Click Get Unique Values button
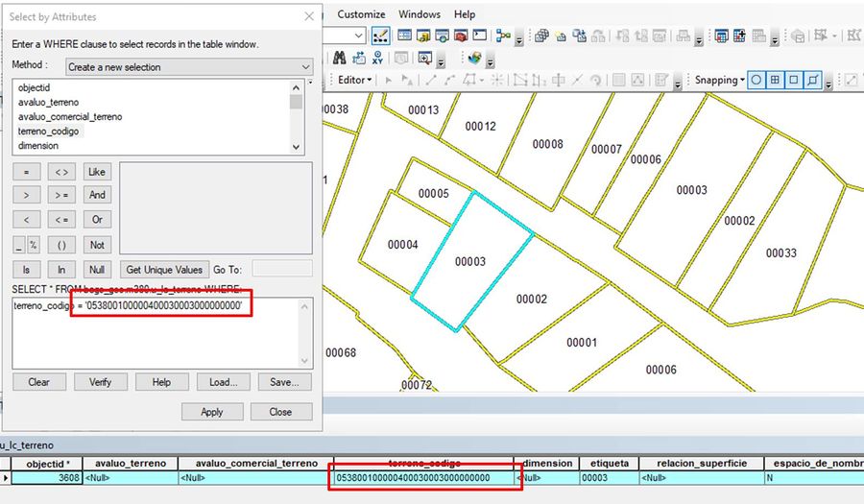The height and width of the screenshot is (504, 864). (164, 270)
